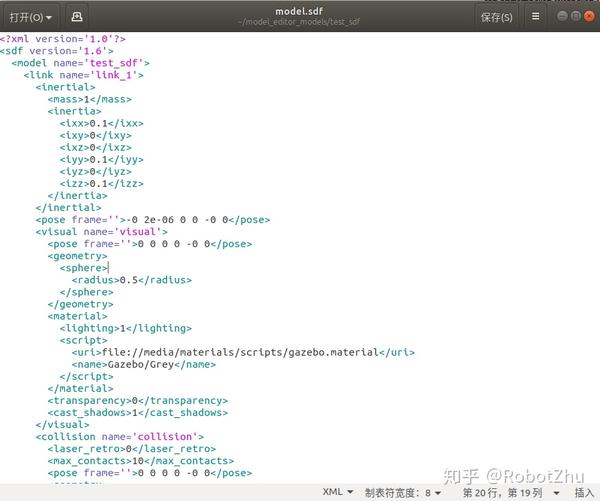
Task: Place cursor on link name='link_1' line
Action: point(83,75)
